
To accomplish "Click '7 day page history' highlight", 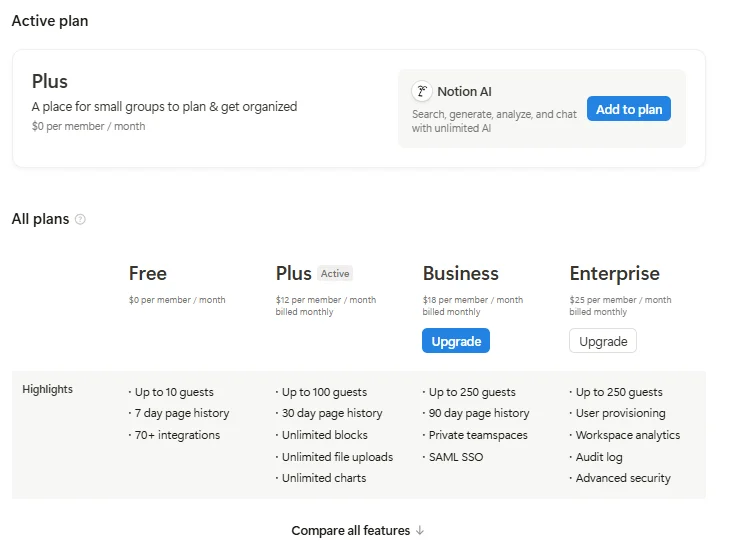I will [182, 413].
